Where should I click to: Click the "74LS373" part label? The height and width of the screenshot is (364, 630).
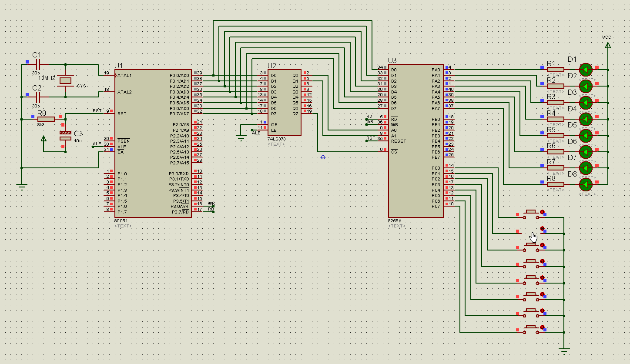pyautogui.click(x=277, y=139)
